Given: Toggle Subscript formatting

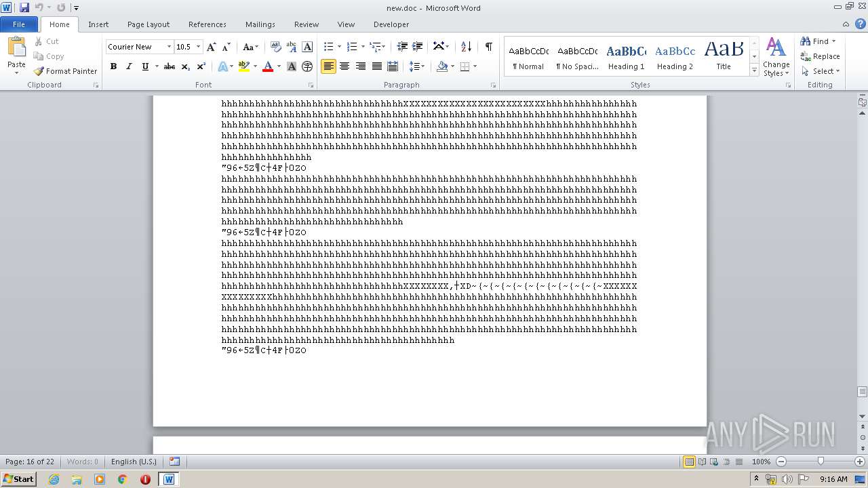Looking at the screenshot, I should 186,66.
